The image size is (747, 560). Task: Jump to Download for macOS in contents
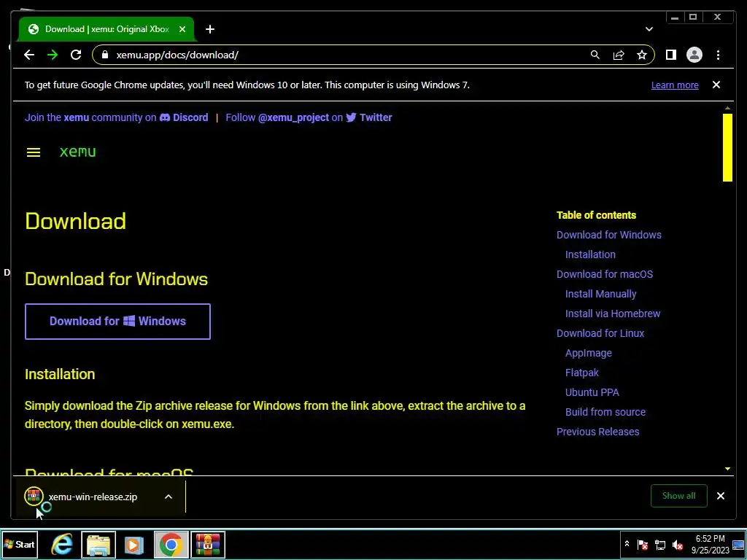(605, 274)
